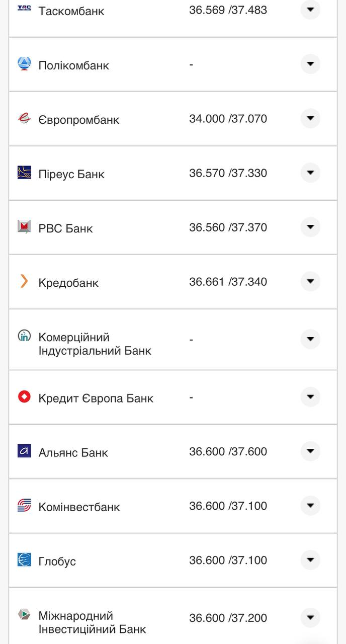
Task: Expand details for Альянс Банк
Action: [x=310, y=451]
